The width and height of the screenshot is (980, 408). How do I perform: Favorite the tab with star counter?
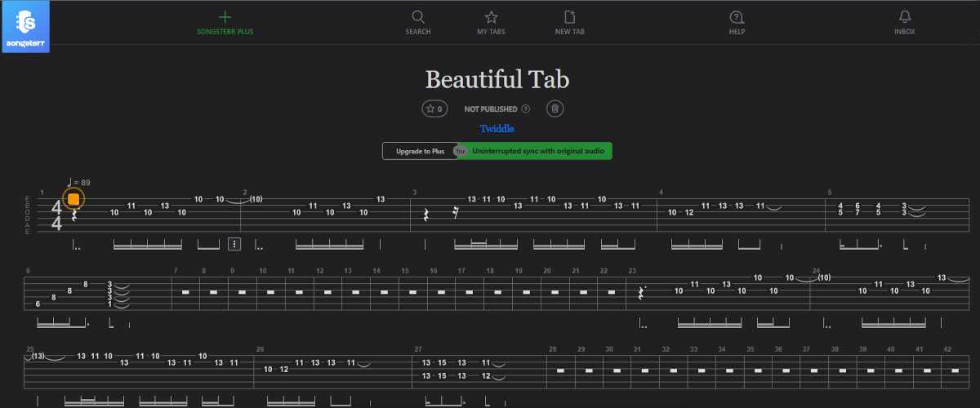[434, 109]
